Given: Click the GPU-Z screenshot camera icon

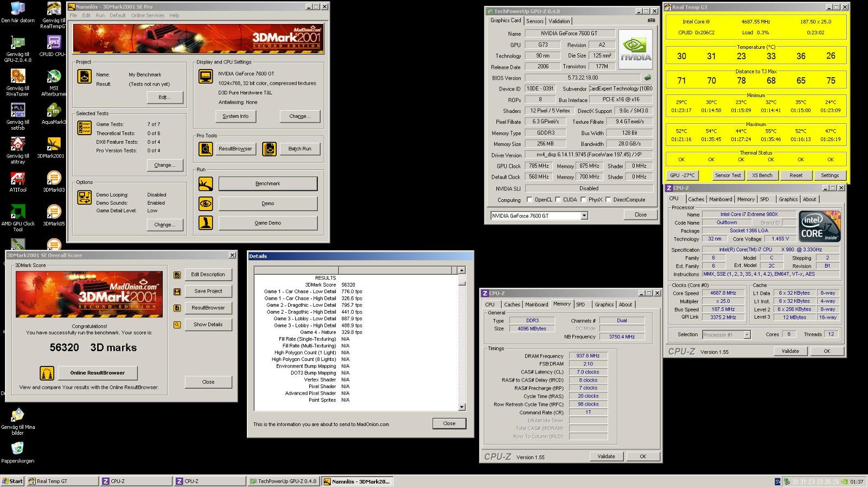Looking at the screenshot, I should pyautogui.click(x=651, y=21).
